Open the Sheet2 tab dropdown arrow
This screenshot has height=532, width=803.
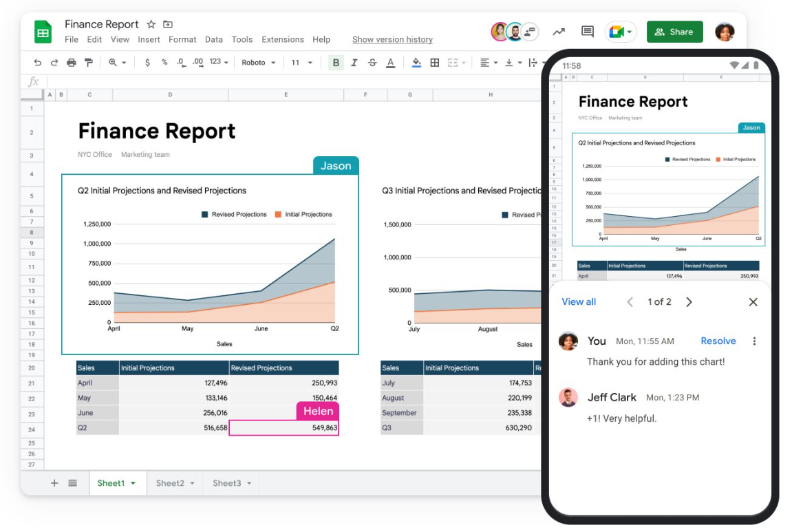pos(193,483)
